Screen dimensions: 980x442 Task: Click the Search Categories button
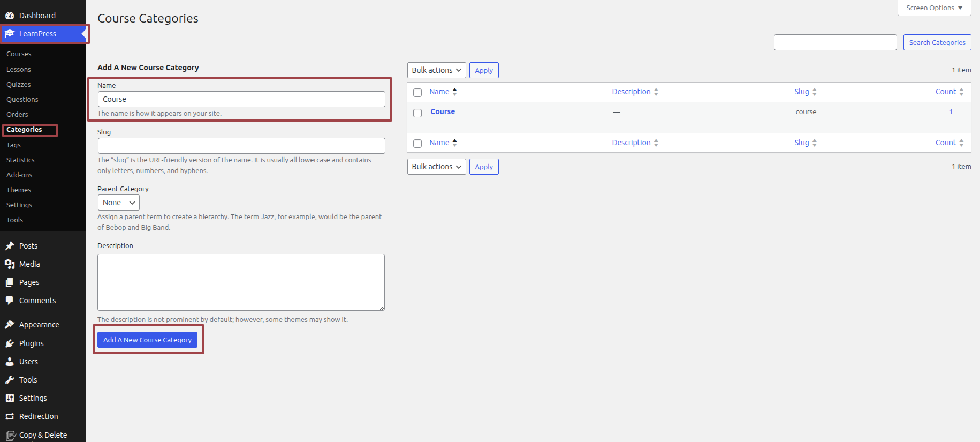[937, 42]
